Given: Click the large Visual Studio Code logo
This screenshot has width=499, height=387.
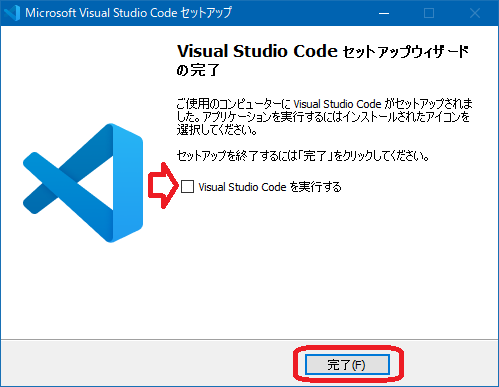Looking at the screenshot, I should (x=83, y=183).
